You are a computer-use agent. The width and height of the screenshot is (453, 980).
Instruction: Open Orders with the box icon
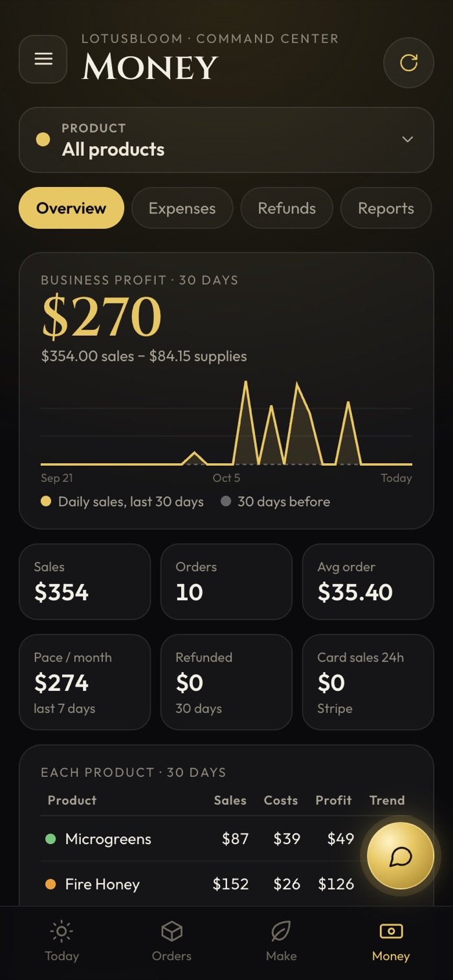click(x=171, y=931)
